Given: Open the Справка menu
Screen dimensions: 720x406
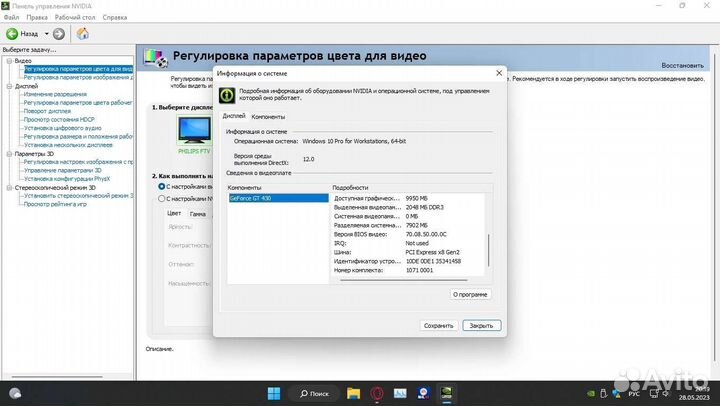Looking at the screenshot, I should [x=115, y=17].
